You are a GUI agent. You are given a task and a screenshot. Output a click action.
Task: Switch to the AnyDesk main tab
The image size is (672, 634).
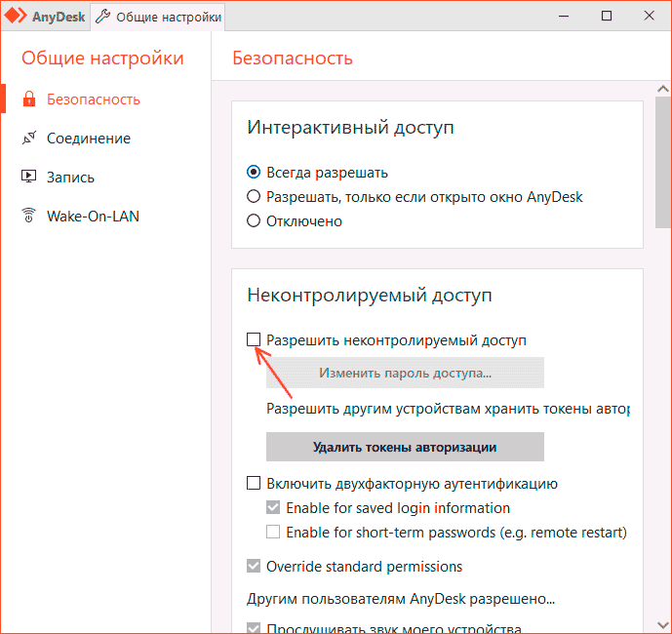click(x=46, y=17)
